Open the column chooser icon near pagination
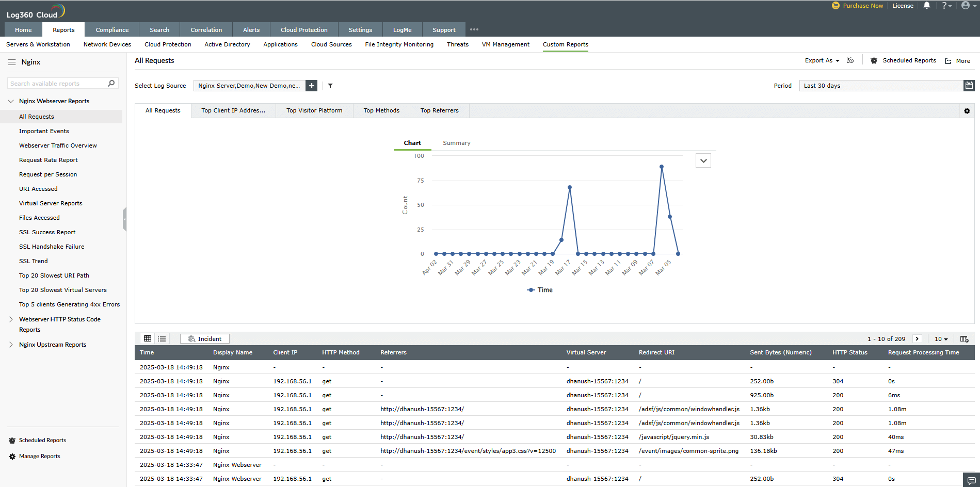This screenshot has height=487, width=980. click(x=964, y=338)
